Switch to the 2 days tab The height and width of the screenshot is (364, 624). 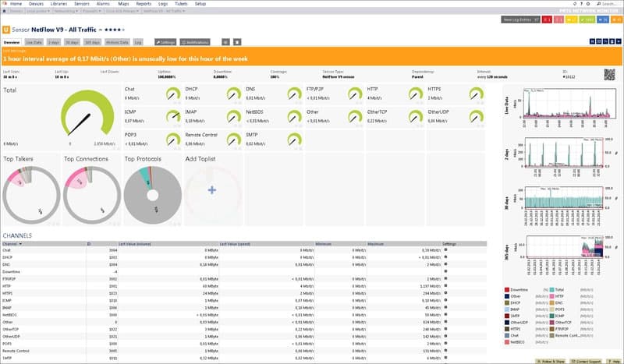click(x=54, y=42)
